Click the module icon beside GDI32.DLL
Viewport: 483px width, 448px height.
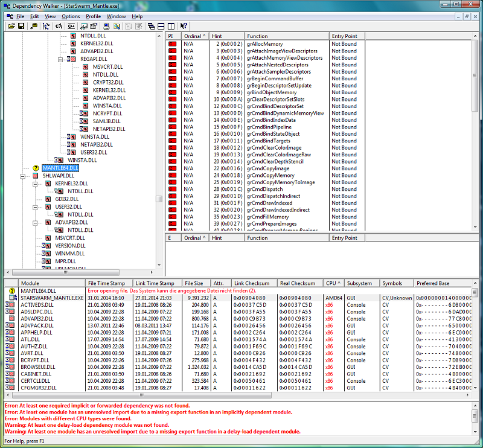point(48,199)
